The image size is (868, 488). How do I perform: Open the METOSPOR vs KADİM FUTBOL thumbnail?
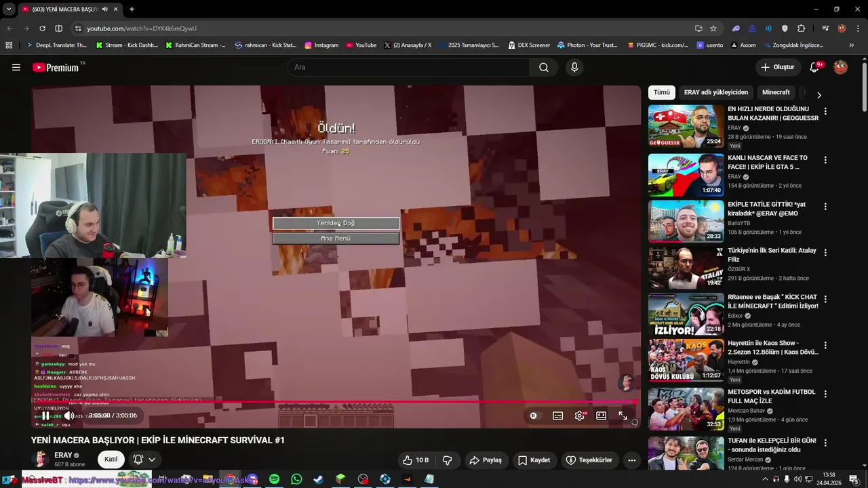point(686,409)
